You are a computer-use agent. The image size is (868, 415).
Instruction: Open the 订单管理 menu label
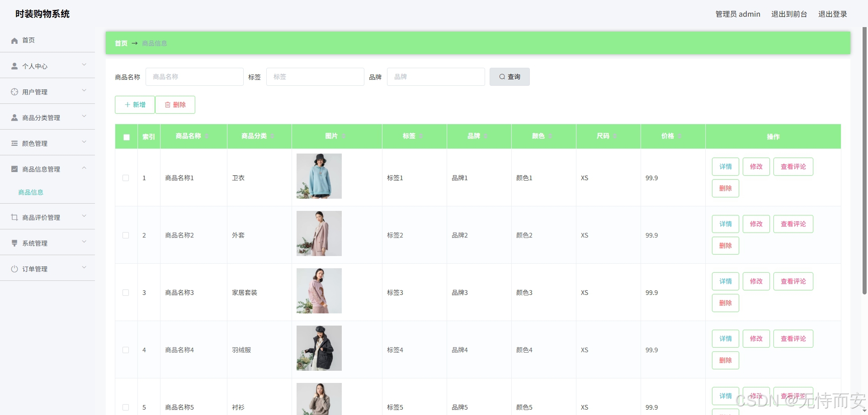pyautogui.click(x=35, y=269)
